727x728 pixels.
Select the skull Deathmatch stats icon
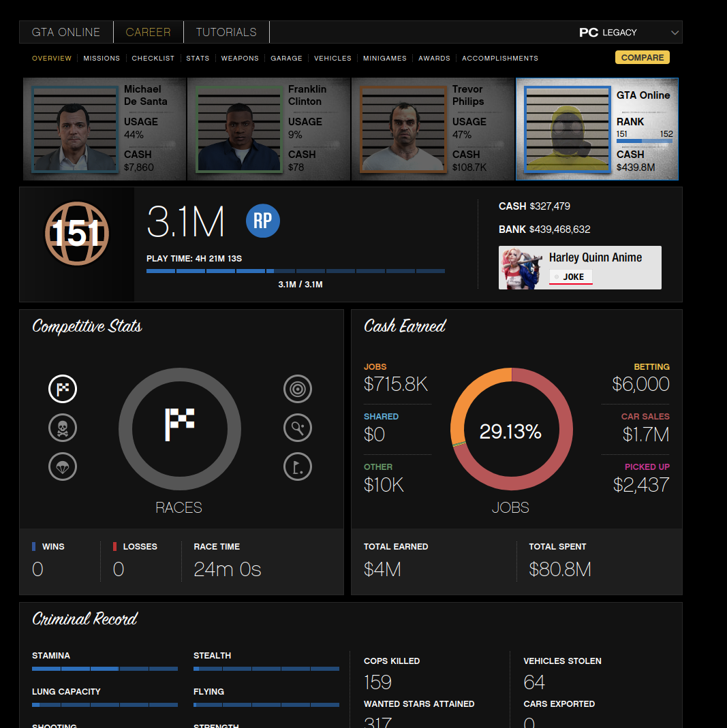click(x=63, y=428)
